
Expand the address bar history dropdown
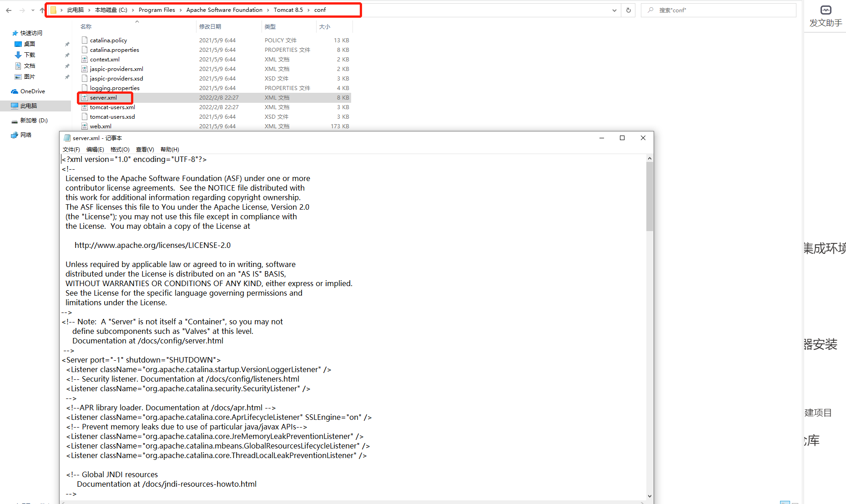(x=614, y=10)
